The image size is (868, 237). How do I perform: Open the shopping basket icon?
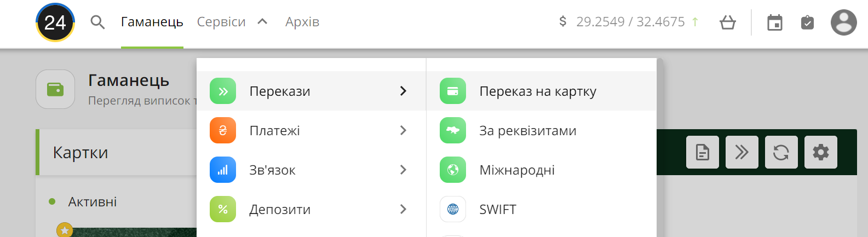click(x=728, y=22)
